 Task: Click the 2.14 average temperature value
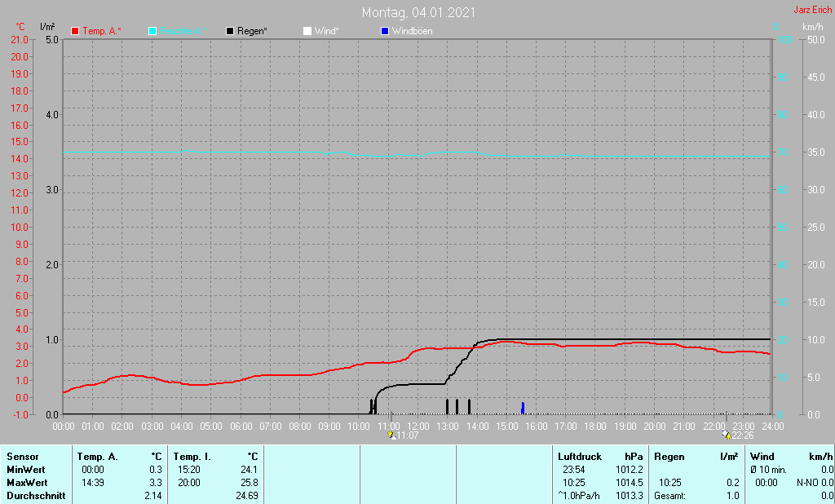[x=152, y=496]
